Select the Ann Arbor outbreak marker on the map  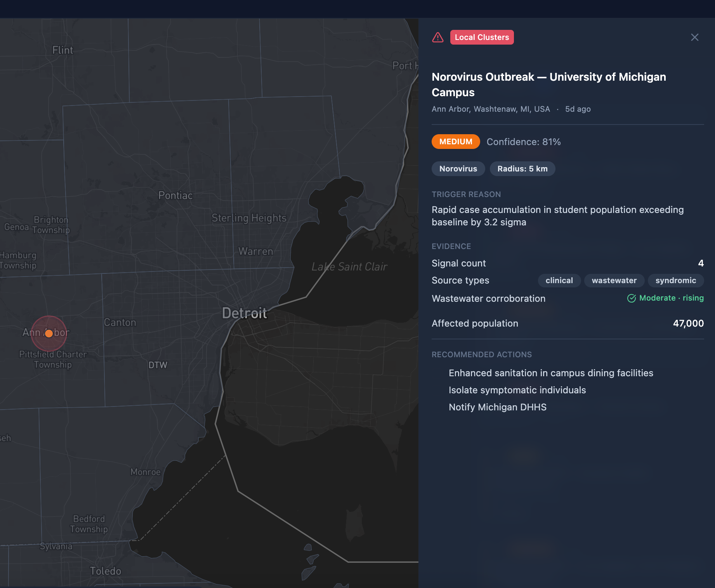49,333
